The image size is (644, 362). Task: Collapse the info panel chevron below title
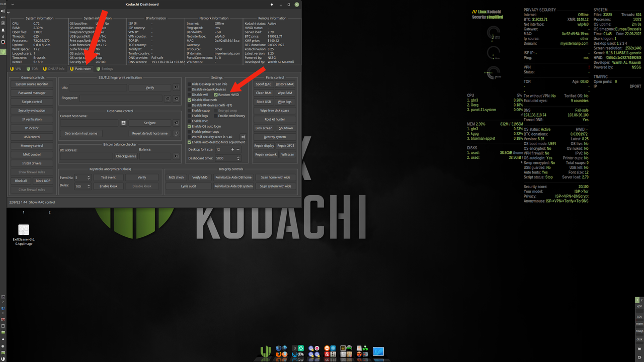tap(9, 12)
